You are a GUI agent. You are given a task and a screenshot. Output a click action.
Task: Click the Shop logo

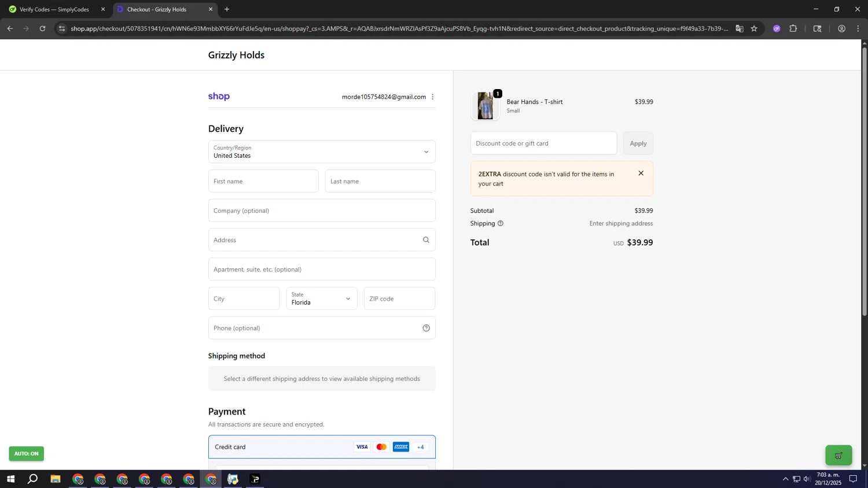(219, 97)
